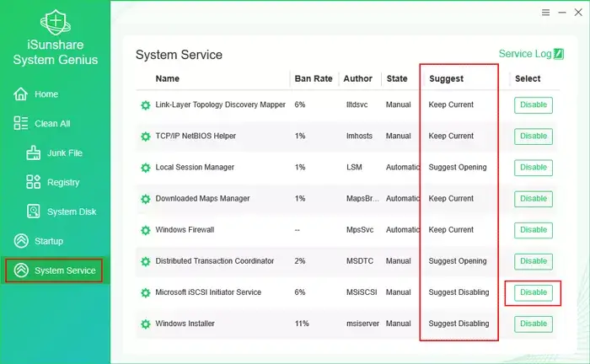This screenshot has width=590, height=364.
Task: Open the Home section
Action: 46,94
